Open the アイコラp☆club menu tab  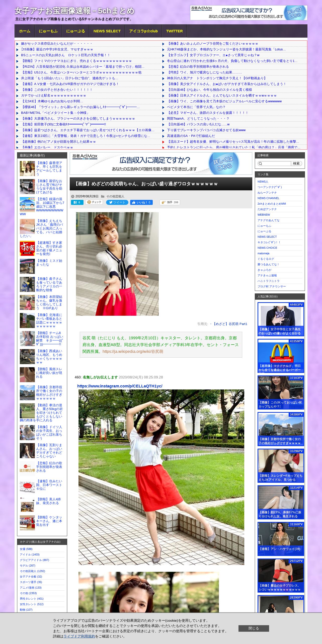pyautogui.click(x=143, y=31)
